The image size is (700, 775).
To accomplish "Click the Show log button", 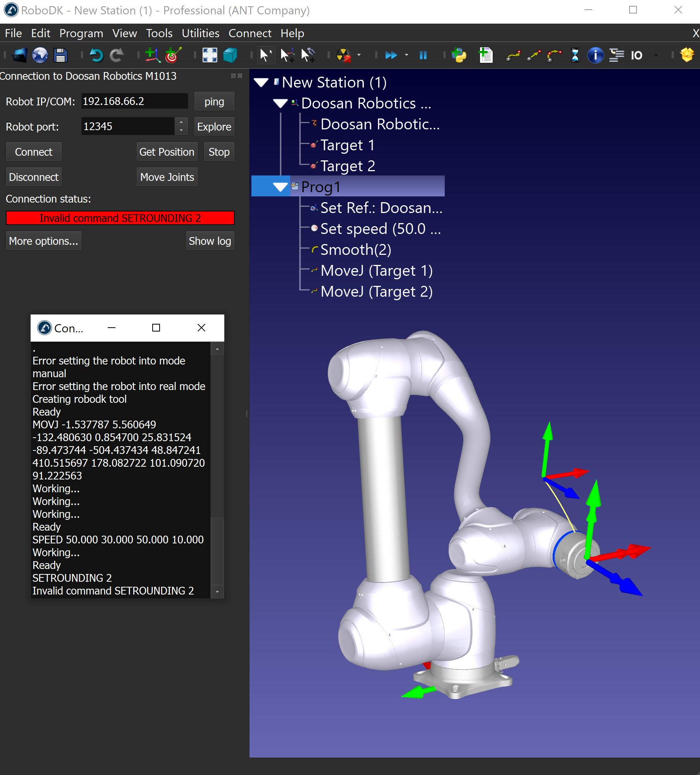I will pos(210,241).
